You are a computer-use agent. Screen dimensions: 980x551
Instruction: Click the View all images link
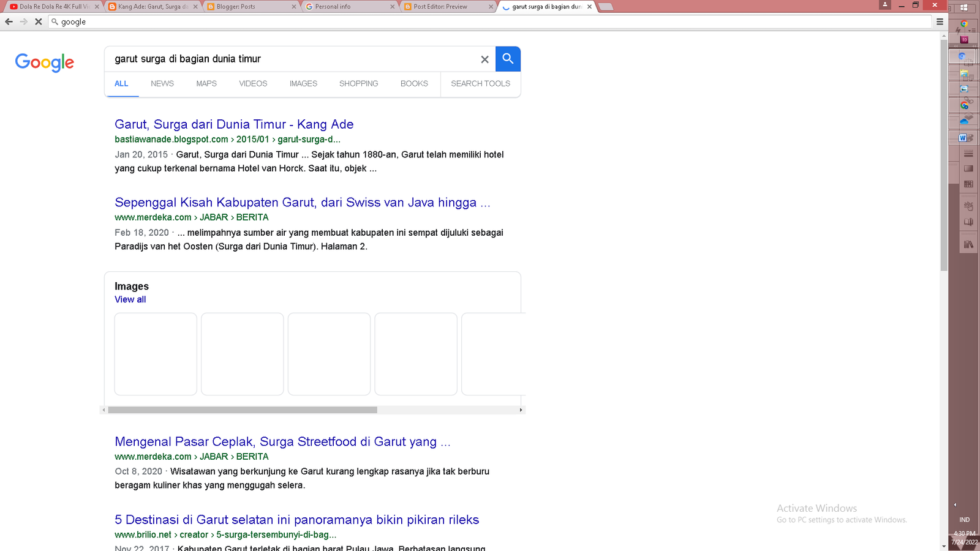pos(130,299)
